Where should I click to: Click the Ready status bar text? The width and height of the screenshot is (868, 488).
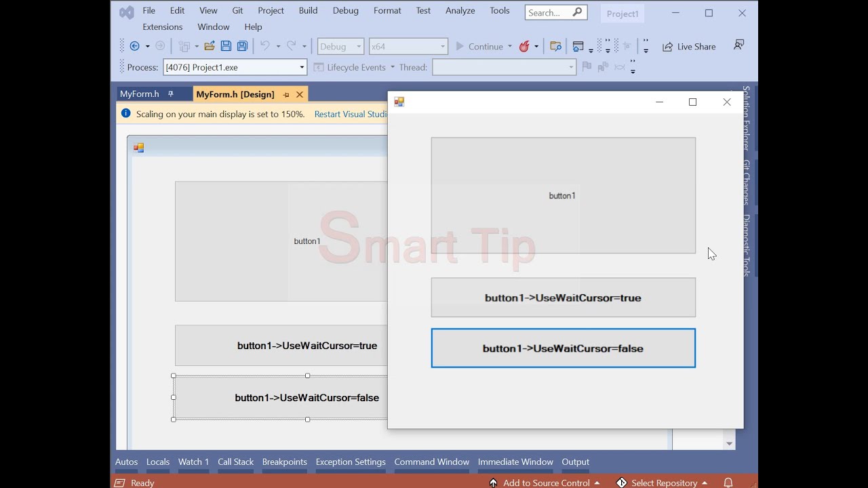142,483
